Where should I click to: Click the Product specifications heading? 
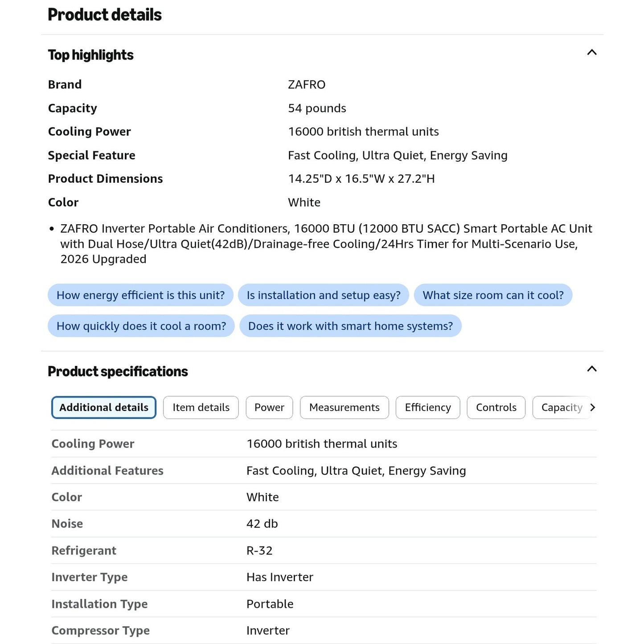[118, 371]
